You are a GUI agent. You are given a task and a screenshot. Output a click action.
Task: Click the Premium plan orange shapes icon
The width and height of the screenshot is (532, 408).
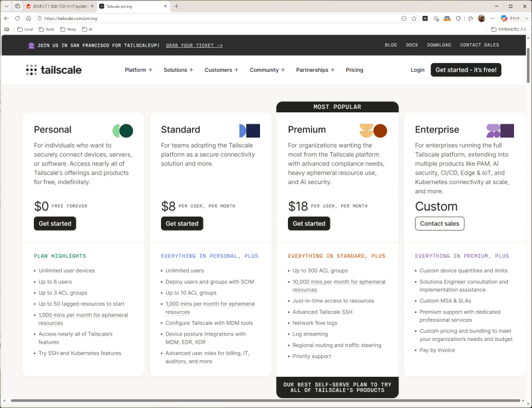click(373, 131)
